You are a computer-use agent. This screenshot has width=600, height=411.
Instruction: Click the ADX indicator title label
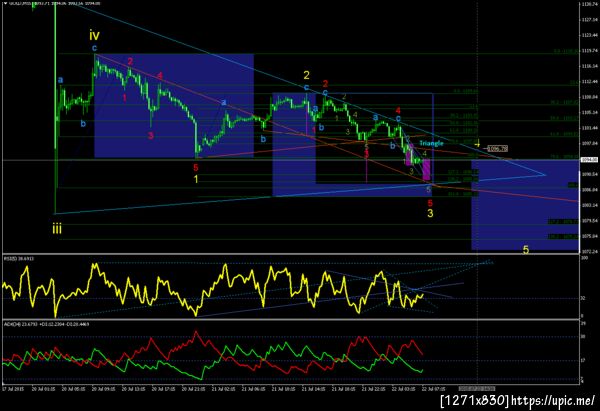pyautogui.click(x=46, y=324)
